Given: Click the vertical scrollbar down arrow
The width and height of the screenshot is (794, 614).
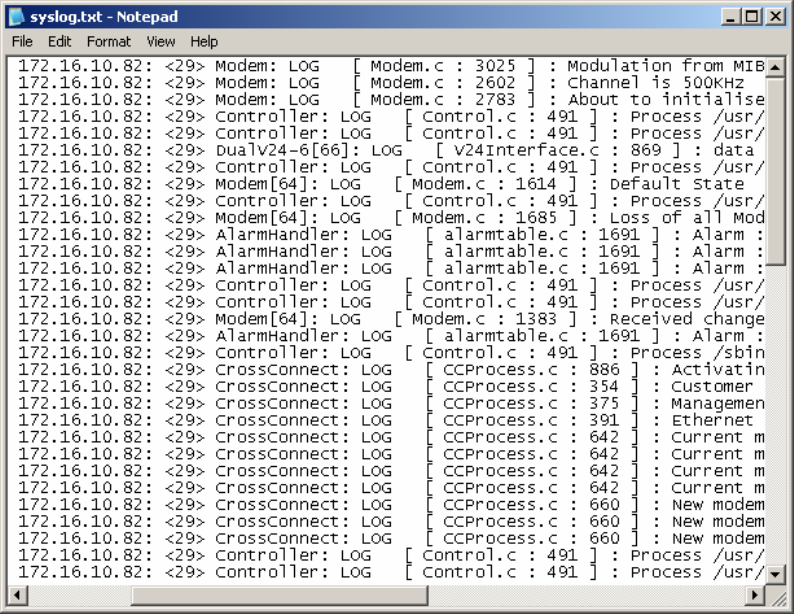Looking at the screenshot, I should pos(775,574).
